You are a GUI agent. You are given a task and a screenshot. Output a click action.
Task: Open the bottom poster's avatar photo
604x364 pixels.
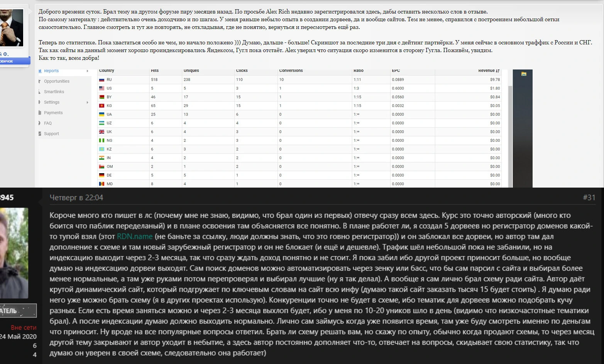pos(14,253)
